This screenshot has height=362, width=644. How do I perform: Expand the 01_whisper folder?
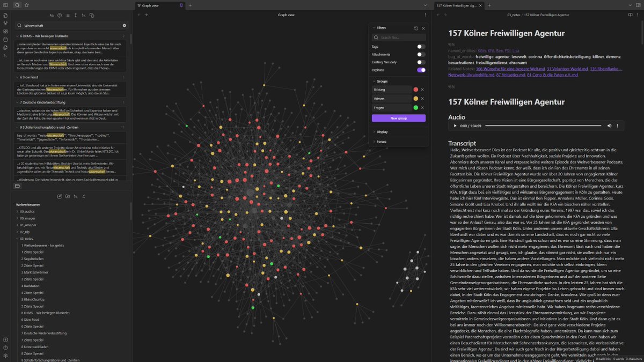tap(27, 225)
